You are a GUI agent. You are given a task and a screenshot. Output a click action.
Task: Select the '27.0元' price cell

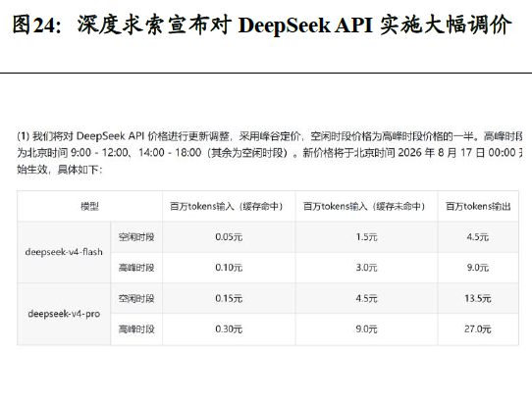(478, 328)
